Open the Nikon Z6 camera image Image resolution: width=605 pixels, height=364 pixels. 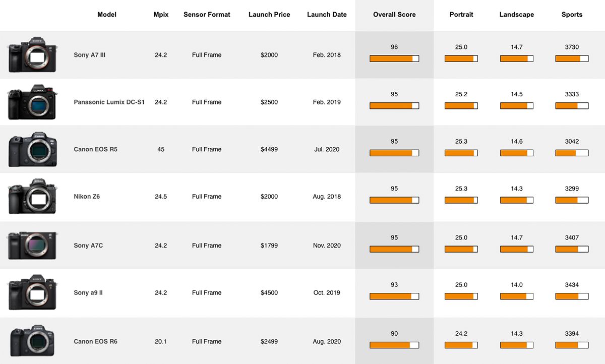32,197
